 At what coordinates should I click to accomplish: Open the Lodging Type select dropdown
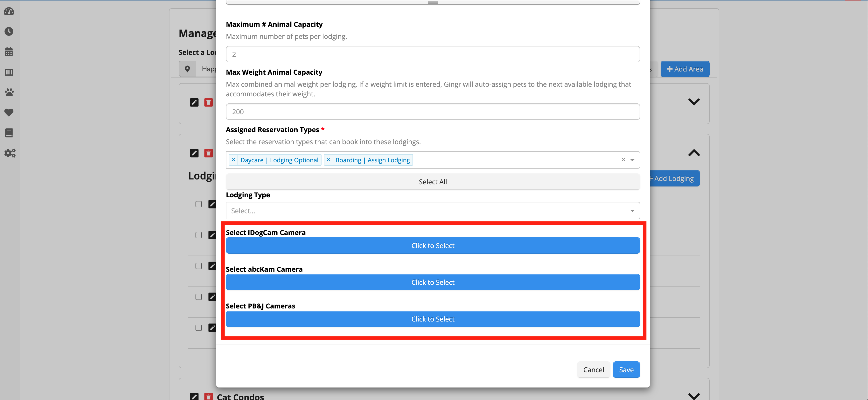pyautogui.click(x=433, y=211)
